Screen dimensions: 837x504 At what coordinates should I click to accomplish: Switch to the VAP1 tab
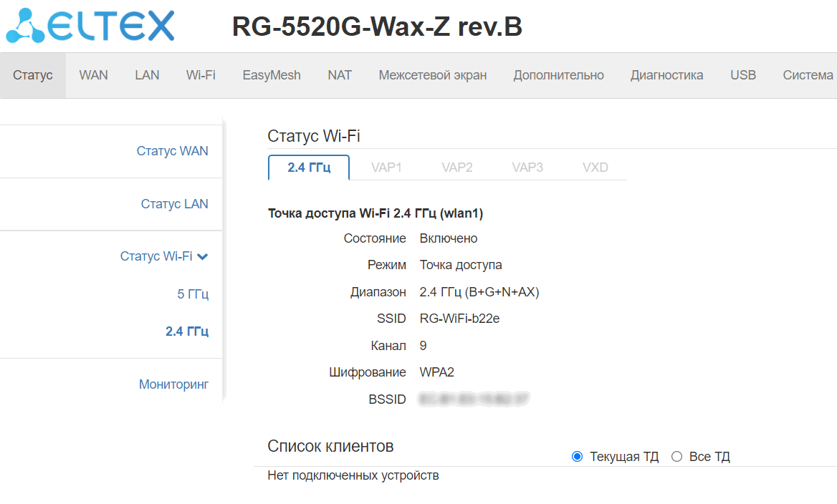386,168
